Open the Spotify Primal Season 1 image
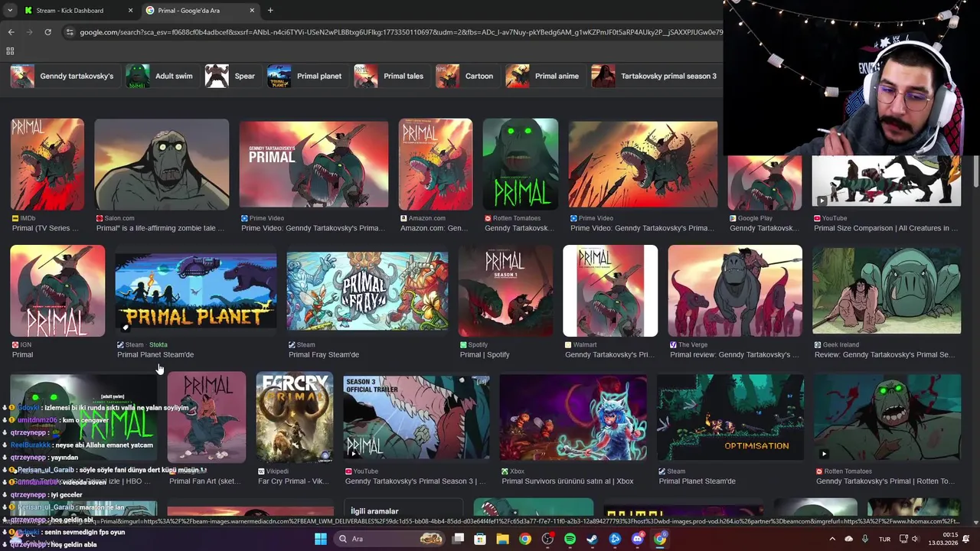Image resolution: width=980 pixels, height=551 pixels. click(505, 291)
